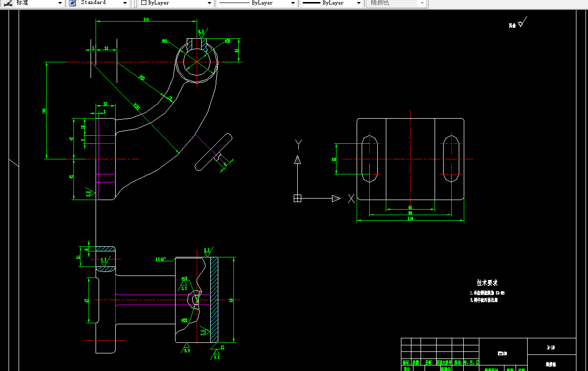This screenshot has height=371, width=588.
Task: Select the 技术要求 heading text
Action: [487, 283]
